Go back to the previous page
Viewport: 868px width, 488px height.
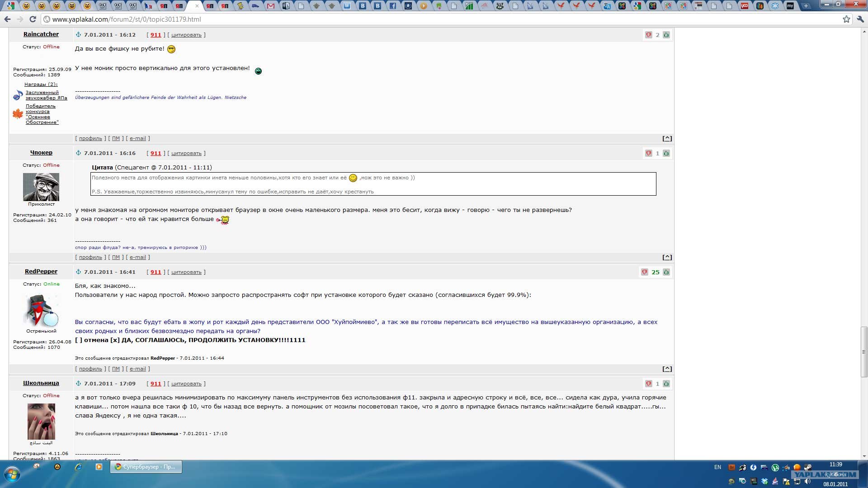tap(7, 19)
